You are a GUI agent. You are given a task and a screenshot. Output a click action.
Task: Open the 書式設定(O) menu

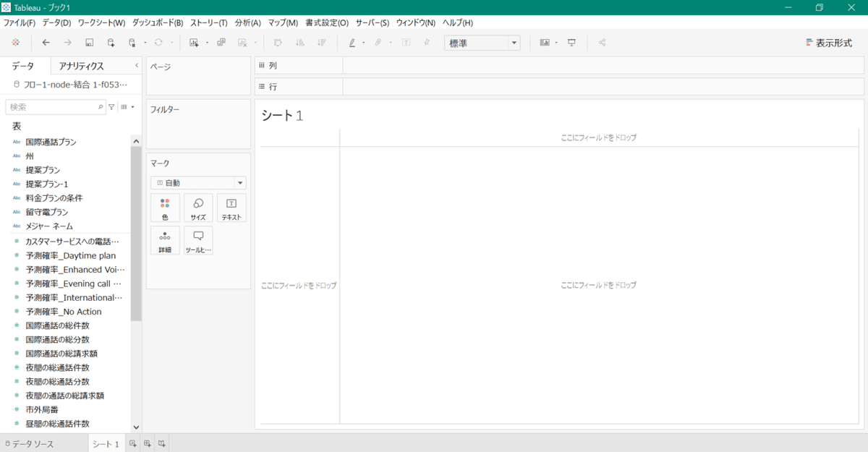[327, 23]
